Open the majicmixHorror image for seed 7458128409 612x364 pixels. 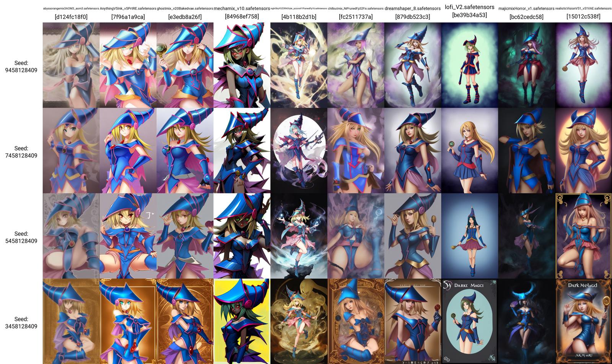point(526,150)
